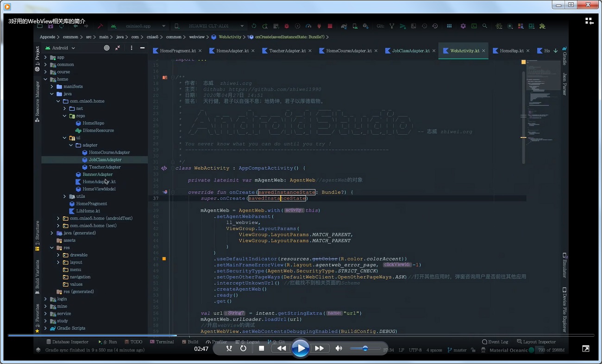Click the Debug bug icon in toolbar
The width and height of the screenshot is (602, 364).
(x=287, y=26)
